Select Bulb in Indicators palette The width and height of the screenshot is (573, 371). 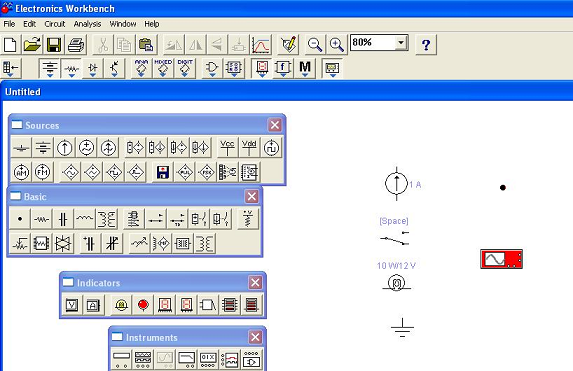(121, 304)
